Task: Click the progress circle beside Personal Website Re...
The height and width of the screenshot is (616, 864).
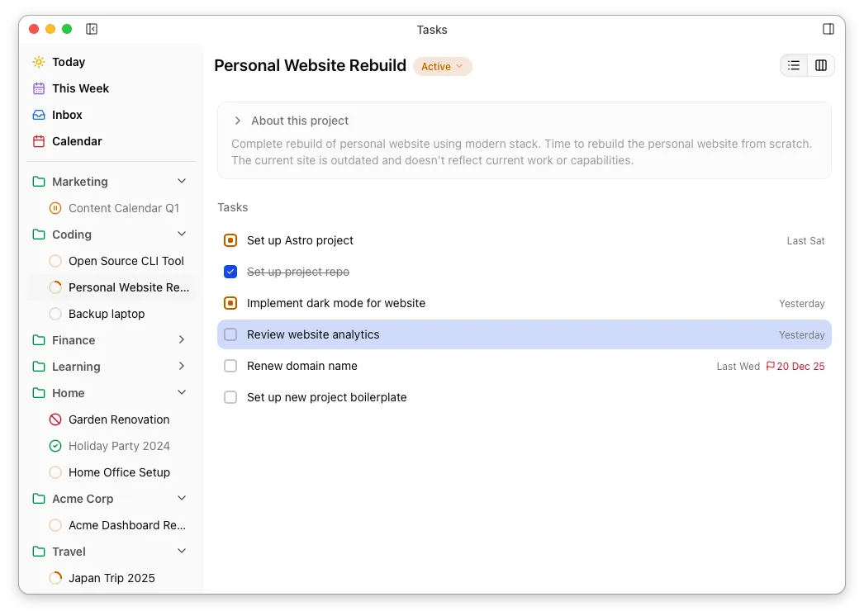Action: pos(55,287)
